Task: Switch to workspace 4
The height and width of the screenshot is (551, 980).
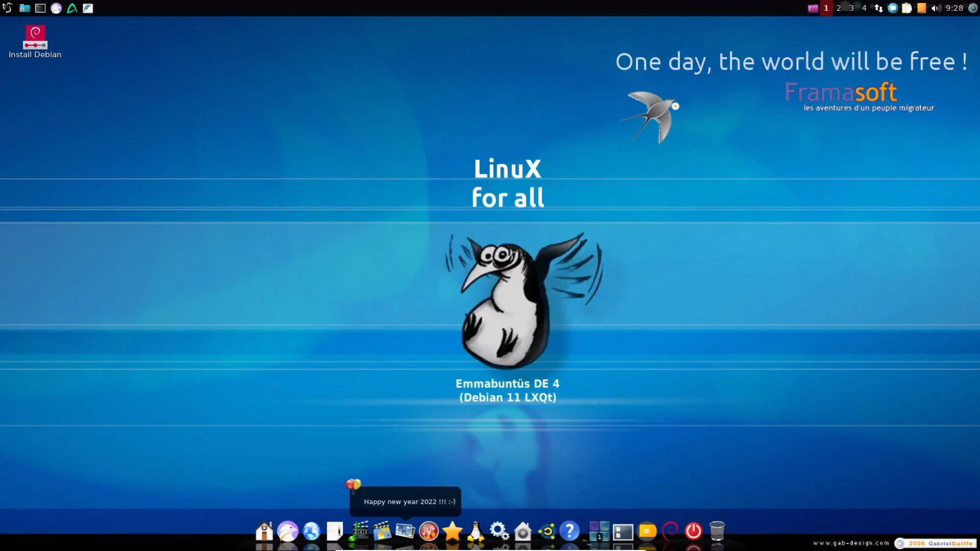Action: pyautogui.click(x=864, y=8)
